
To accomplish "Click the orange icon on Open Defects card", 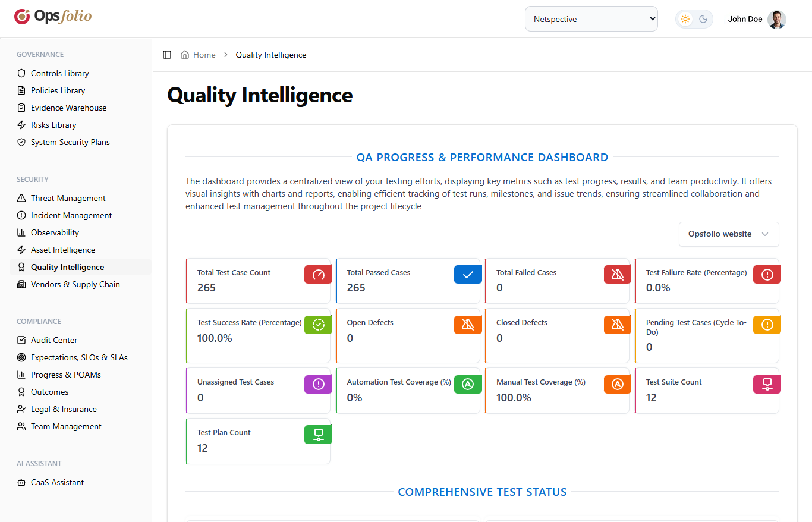I will click(468, 325).
